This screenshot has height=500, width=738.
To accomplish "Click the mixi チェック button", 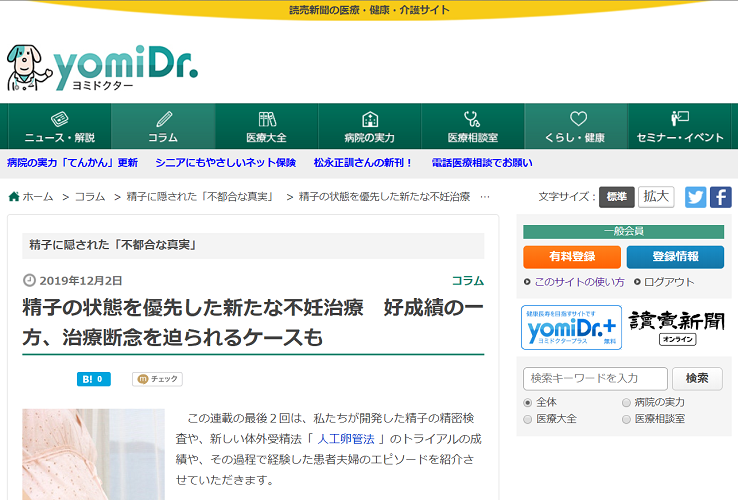I will coord(157,379).
